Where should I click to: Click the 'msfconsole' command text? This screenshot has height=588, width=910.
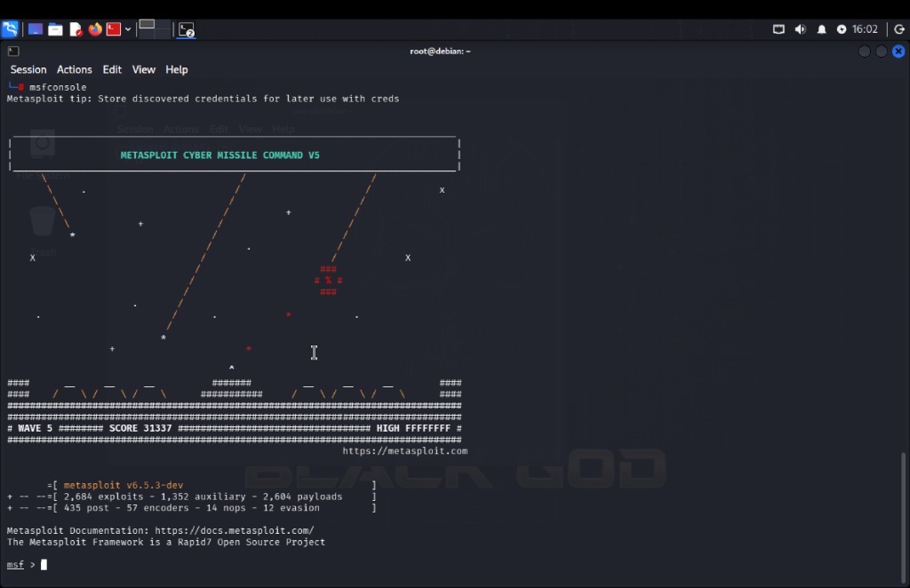[58, 87]
